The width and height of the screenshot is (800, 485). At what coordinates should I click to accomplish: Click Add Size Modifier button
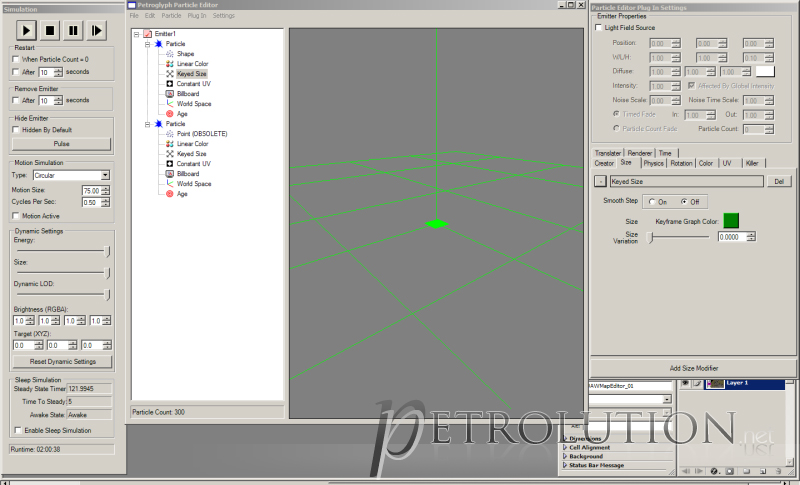click(693, 368)
